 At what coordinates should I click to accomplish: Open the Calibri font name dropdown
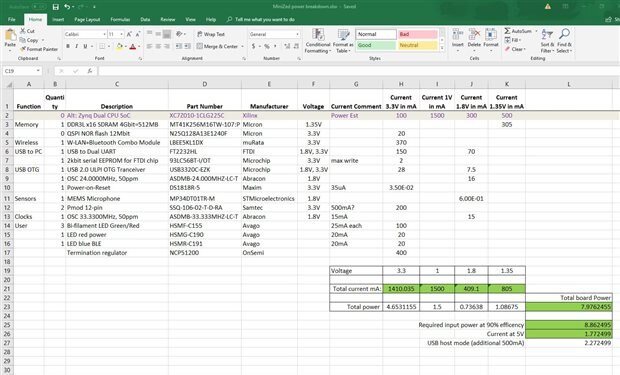pos(104,34)
